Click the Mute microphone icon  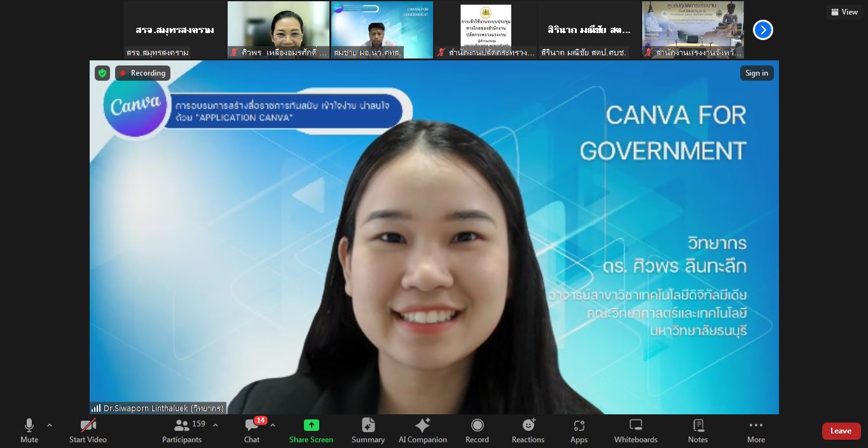[x=29, y=425]
